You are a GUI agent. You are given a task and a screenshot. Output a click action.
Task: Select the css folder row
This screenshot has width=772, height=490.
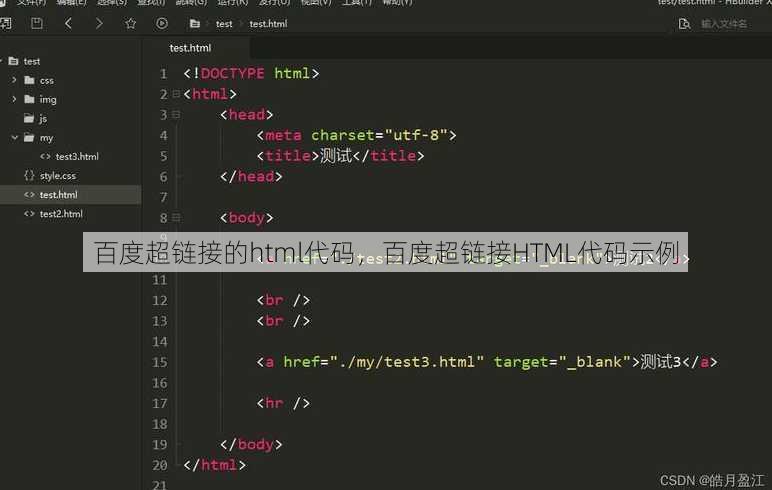(x=70, y=80)
